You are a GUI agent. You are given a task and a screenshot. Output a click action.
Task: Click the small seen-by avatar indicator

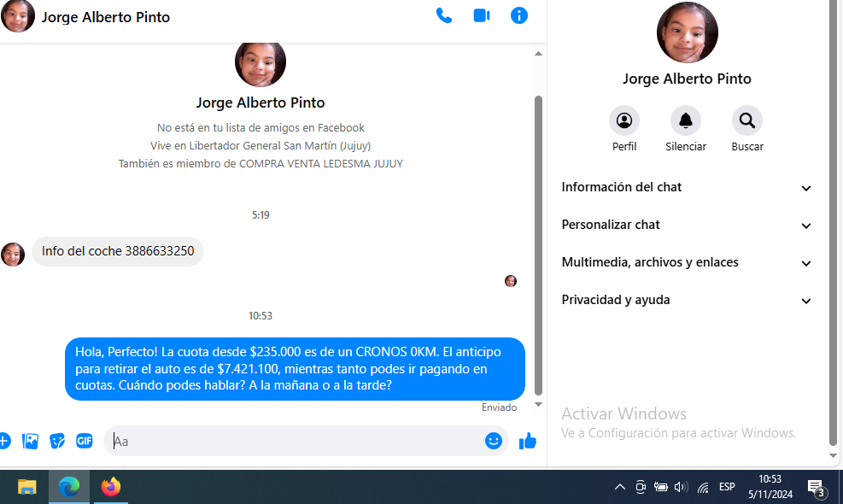click(x=511, y=281)
